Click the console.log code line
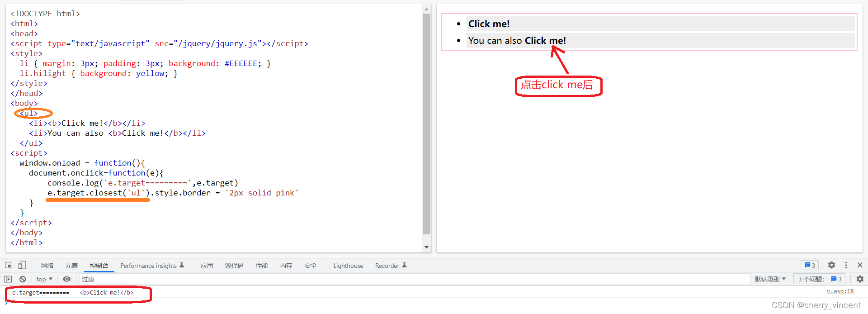The width and height of the screenshot is (868, 314). coord(143,183)
